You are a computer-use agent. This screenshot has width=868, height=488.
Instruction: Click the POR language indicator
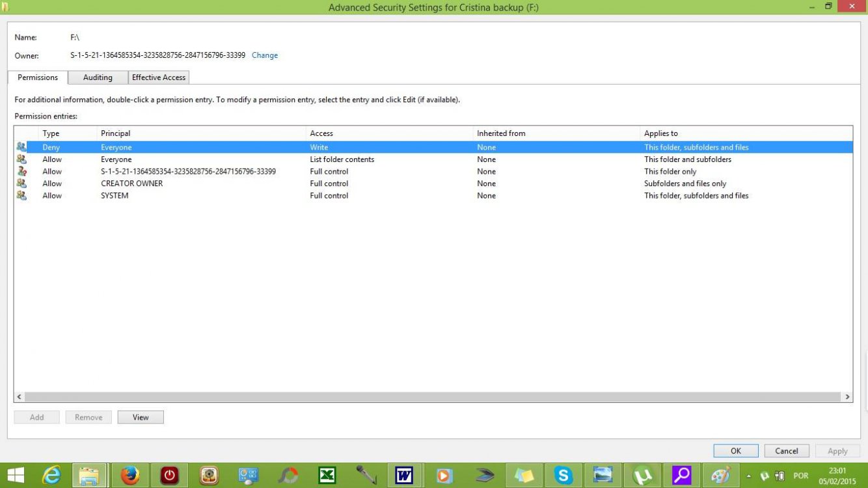click(x=800, y=476)
